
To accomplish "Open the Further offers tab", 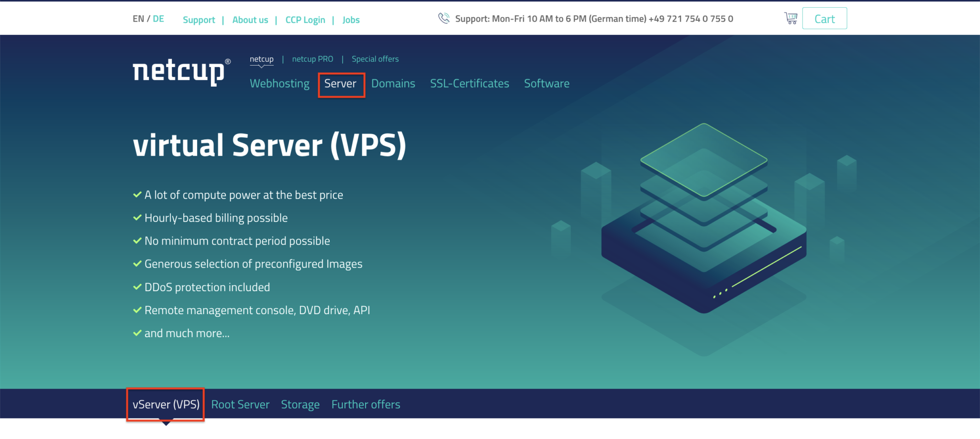I will (x=366, y=405).
